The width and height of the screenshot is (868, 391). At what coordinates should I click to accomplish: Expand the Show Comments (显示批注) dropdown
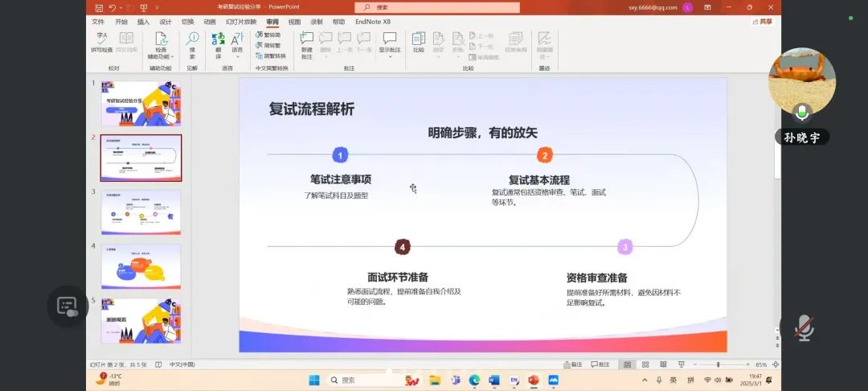389,51
